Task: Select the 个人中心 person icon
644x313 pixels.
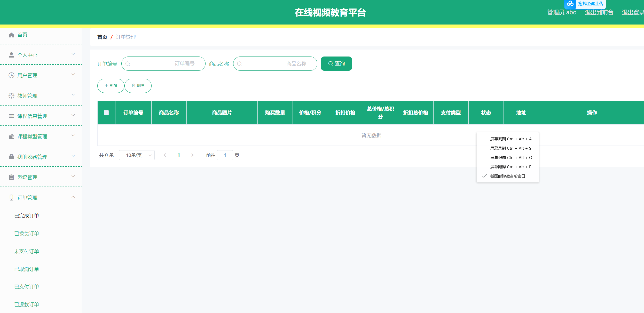Action: [x=12, y=54]
